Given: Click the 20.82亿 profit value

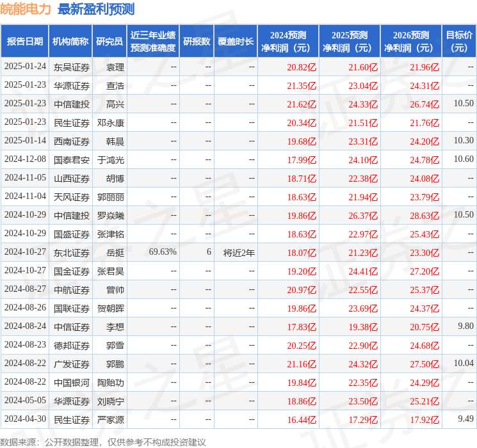Looking at the screenshot, I should click(x=302, y=67).
